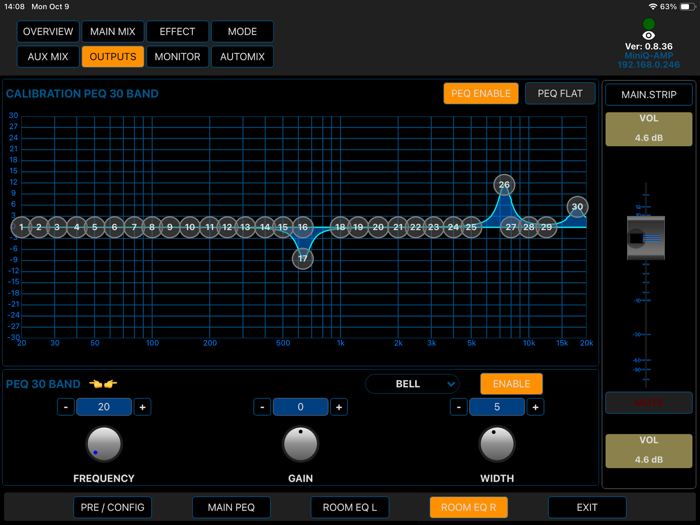Select EQ band node 26
The height and width of the screenshot is (525, 700).
(x=504, y=184)
